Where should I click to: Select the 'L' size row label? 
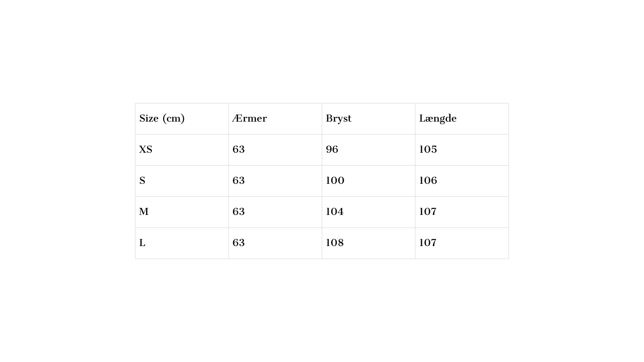pyautogui.click(x=142, y=243)
